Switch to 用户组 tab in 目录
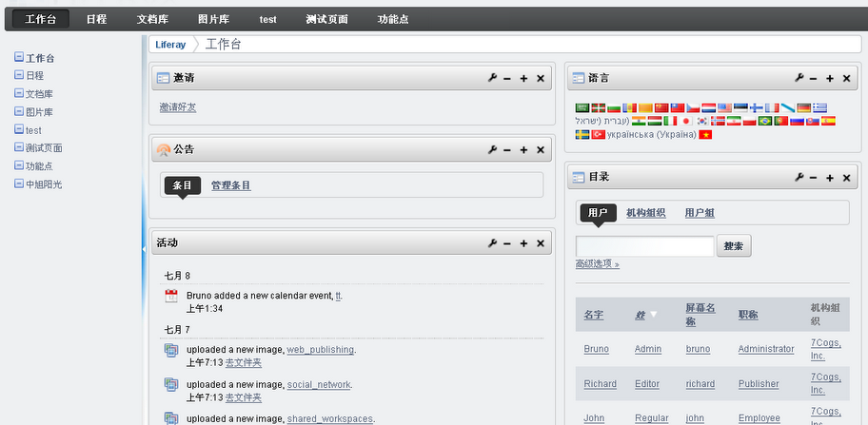Image resolution: width=868 pixels, height=425 pixels. coord(700,213)
